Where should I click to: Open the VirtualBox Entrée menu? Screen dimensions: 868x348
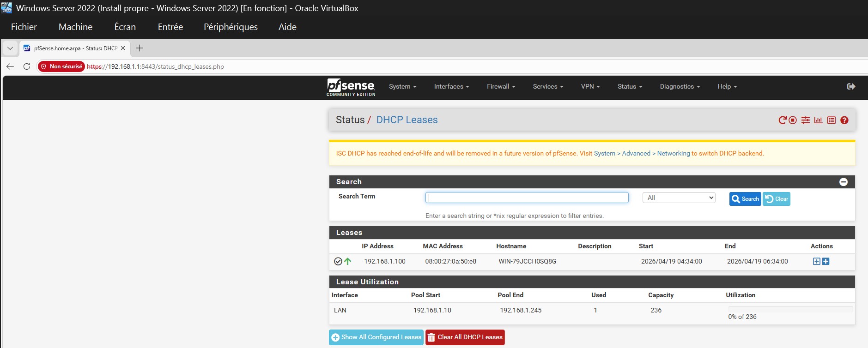[x=170, y=27]
